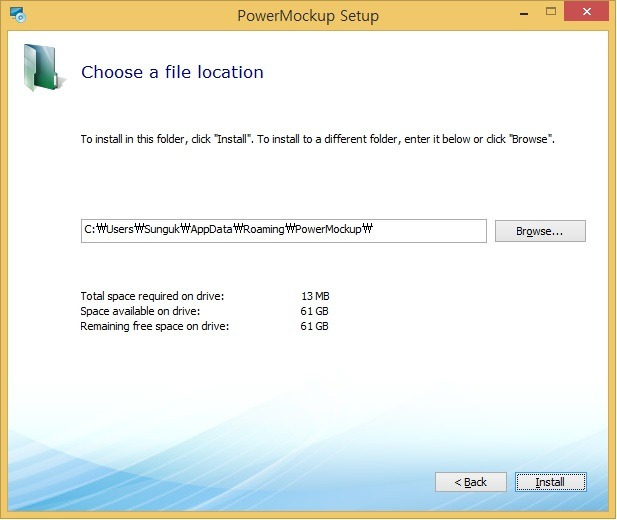This screenshot has width=617, height=520.
Task: Click the disabled maximize button
Action: pos(551,12)
